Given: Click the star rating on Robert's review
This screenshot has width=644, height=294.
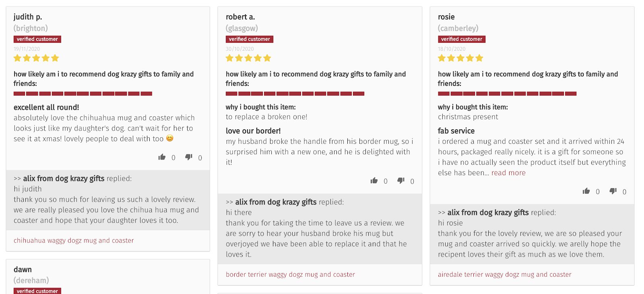Looking at the screenshot, I should pyautogui.click(x=248, y=58).
